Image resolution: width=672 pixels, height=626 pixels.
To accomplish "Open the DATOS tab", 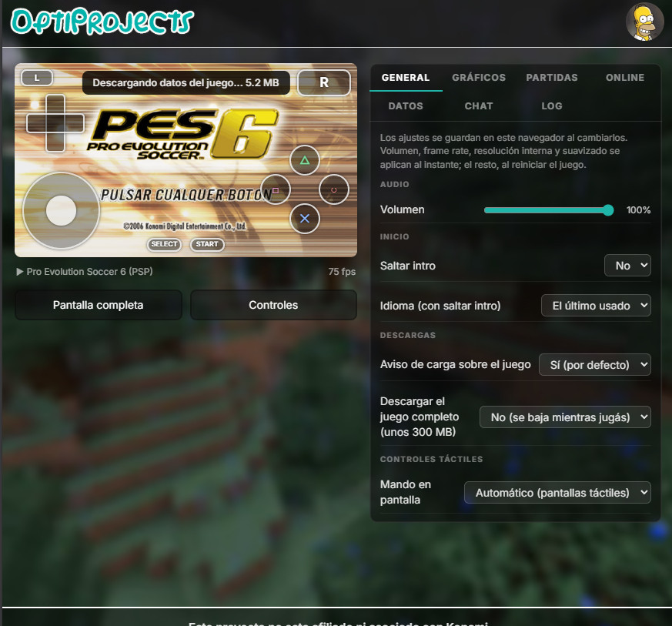I will (406, 106).
